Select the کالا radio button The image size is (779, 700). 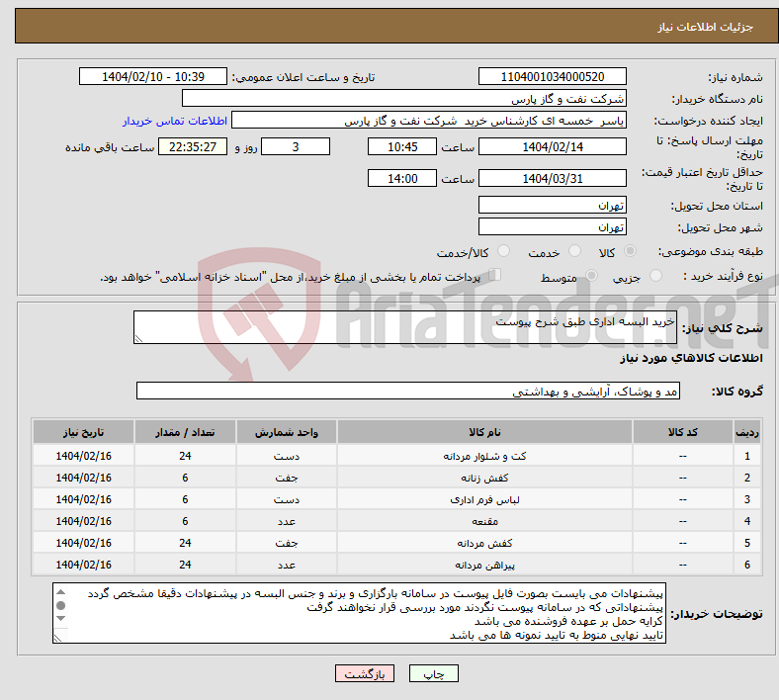pyautogui.click(x=630, y=251)
